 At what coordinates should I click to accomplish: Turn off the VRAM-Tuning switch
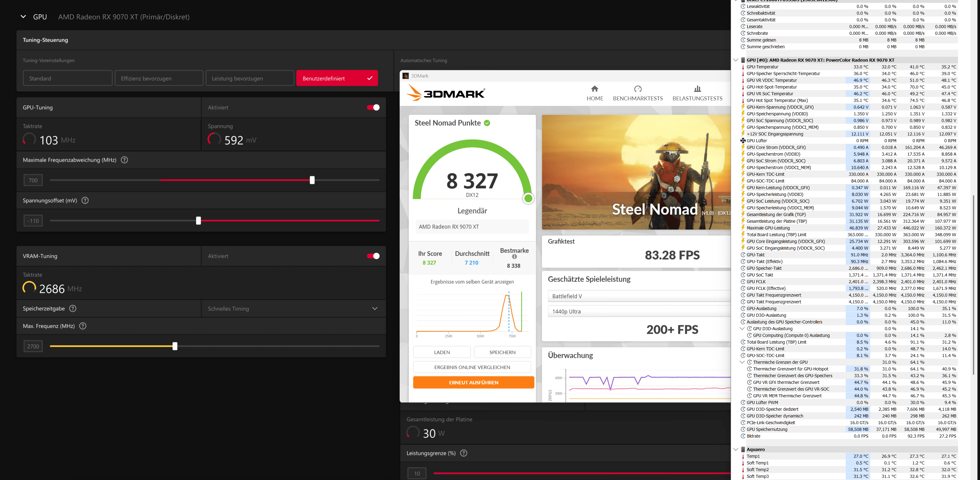tap(373, 256)
